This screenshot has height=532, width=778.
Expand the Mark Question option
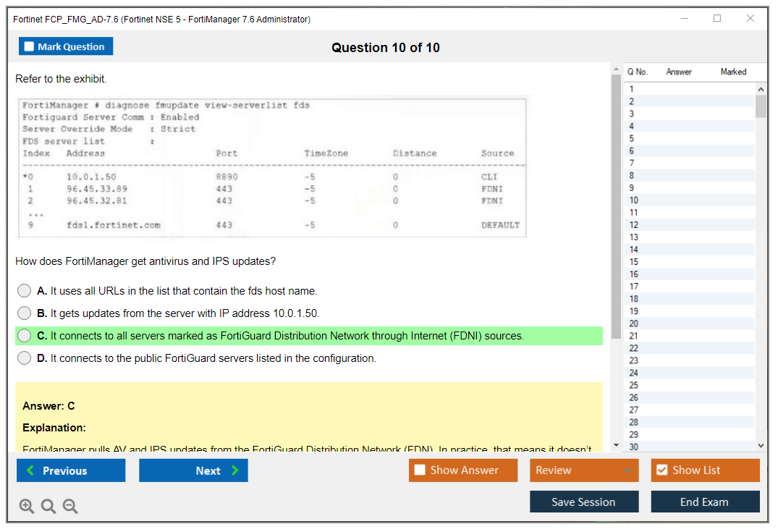pyautogui.click(x=66, y=46)
